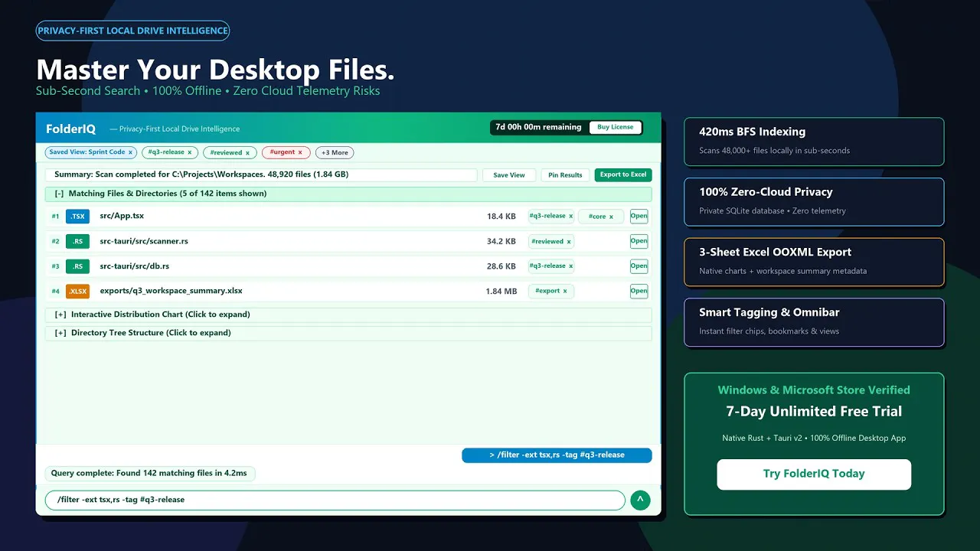This screenshot has width=980, height=551.
Task: Collapse the Matching Files & Directories section
Action: [x=348, y=194]
